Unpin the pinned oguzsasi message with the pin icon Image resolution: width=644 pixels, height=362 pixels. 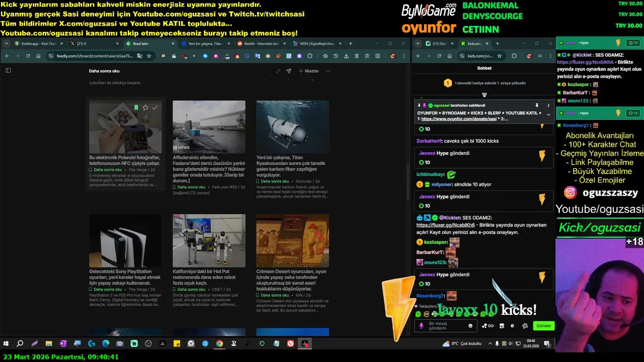point(537,106)
